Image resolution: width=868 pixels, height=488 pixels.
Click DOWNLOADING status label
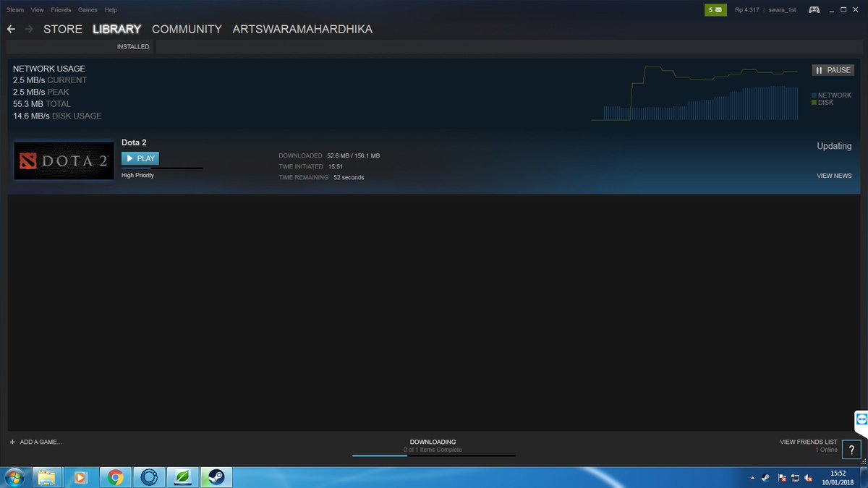pos(433,442)
